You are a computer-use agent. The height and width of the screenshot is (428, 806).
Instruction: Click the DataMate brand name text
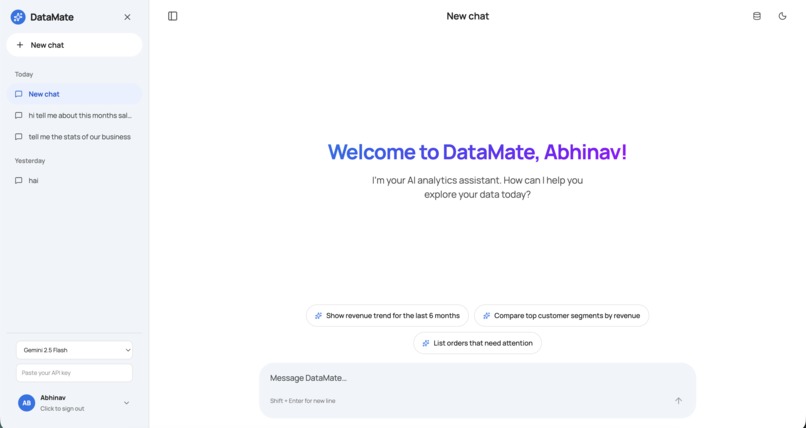tap(52, 17)
